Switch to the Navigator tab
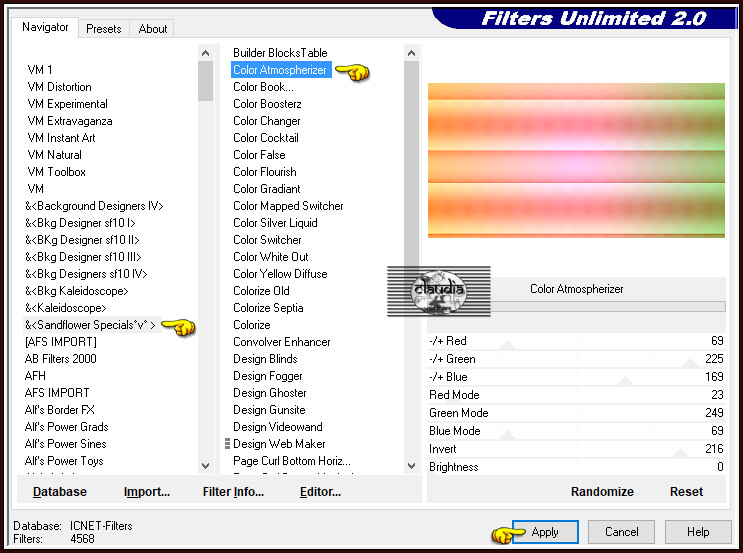743x553 pixels. tap(45, 27)
